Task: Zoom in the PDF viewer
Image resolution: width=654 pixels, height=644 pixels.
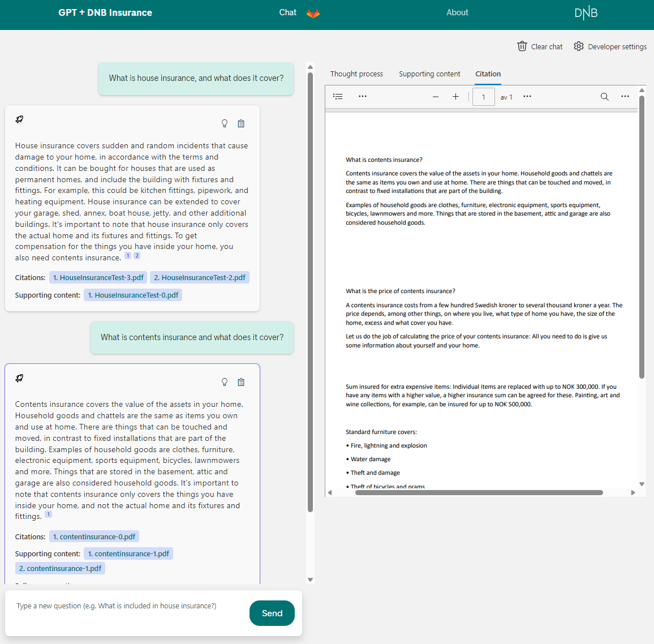Action: click(455, 97)
